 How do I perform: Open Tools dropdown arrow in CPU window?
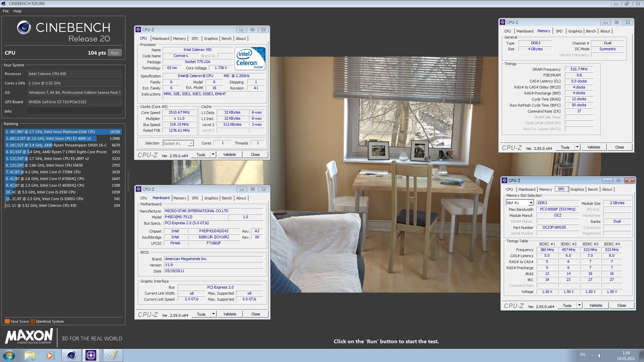tap(213, 155)
